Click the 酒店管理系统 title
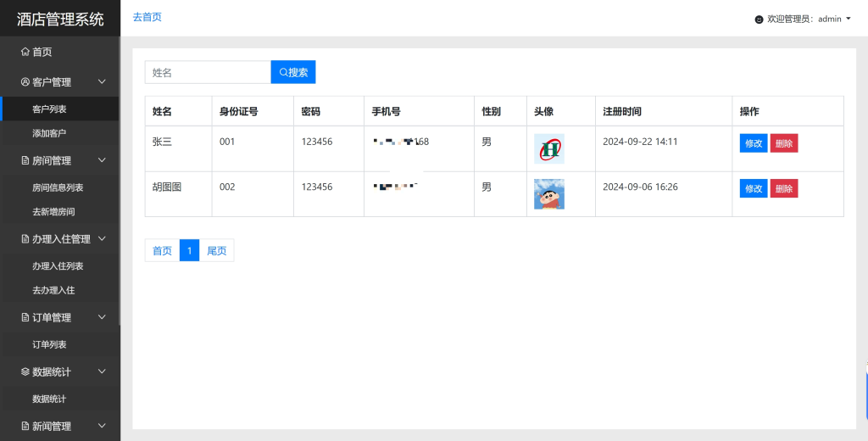The image size is (868, 441). [x=60, y=20]
